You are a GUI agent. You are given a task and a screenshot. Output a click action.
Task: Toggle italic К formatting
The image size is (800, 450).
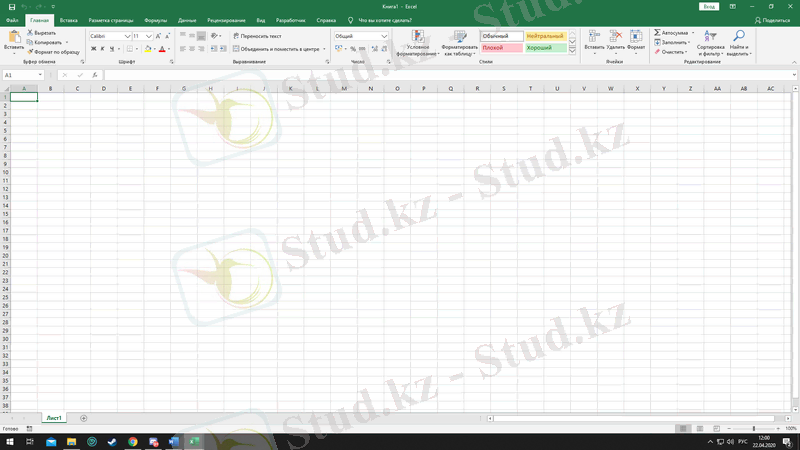pos(103,49)
